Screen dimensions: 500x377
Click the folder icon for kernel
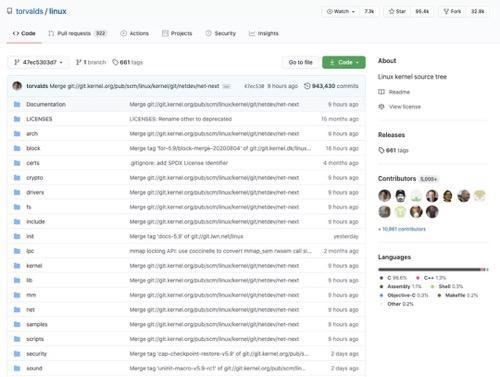pos(17,266)
